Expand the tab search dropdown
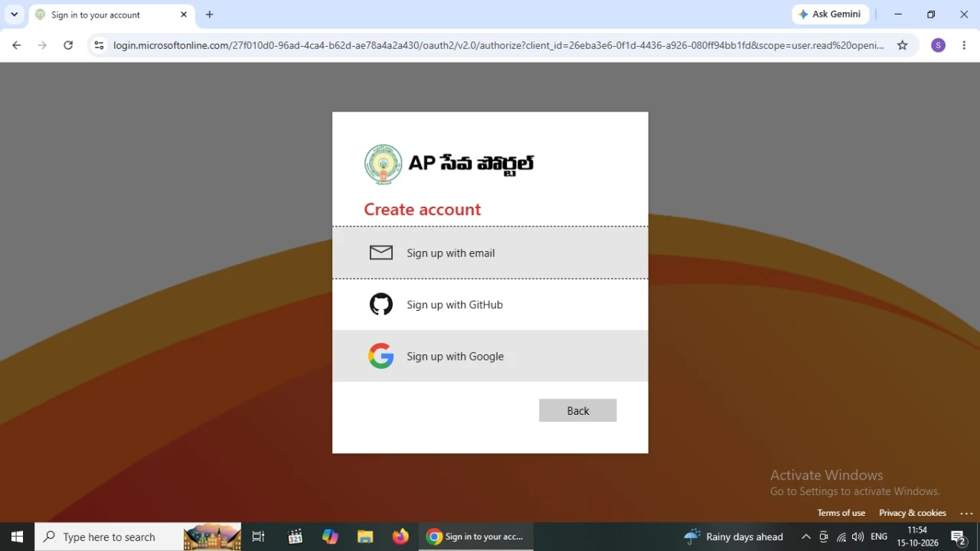Viewport: 980px width, 551px height. (14, 15)
